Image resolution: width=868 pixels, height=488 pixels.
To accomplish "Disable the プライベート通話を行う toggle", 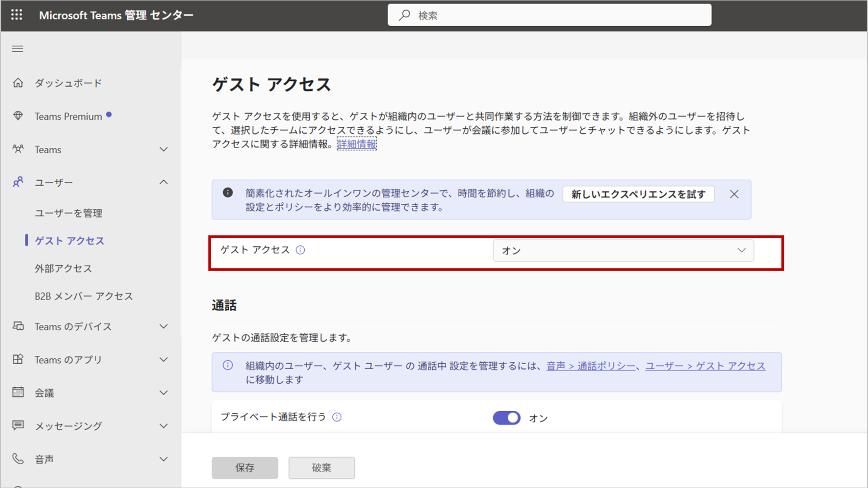I will 506,418.
